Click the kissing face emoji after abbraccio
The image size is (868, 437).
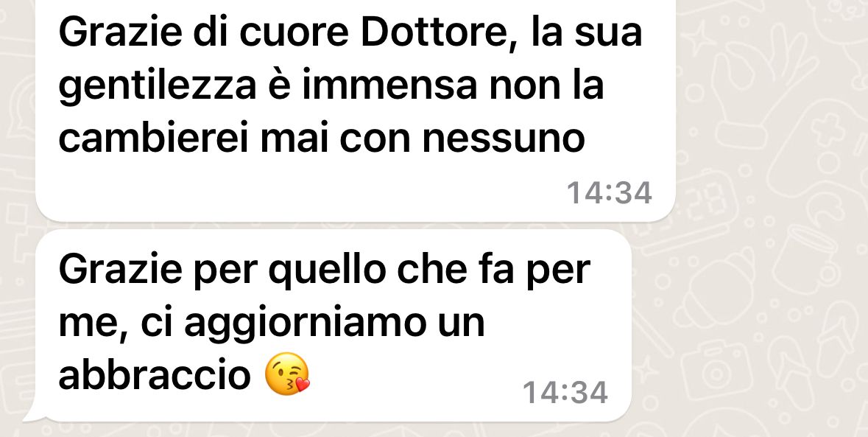pyautogui.click(x=287, y=374)
